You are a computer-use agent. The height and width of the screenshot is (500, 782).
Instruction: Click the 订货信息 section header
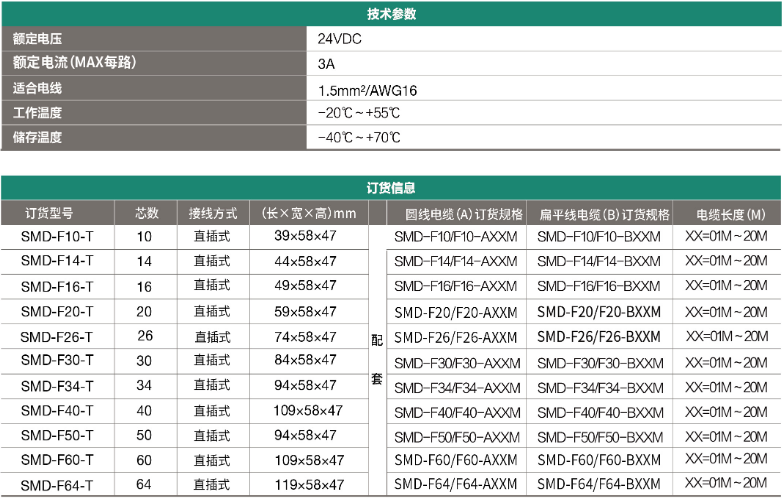tap(391, 187)
